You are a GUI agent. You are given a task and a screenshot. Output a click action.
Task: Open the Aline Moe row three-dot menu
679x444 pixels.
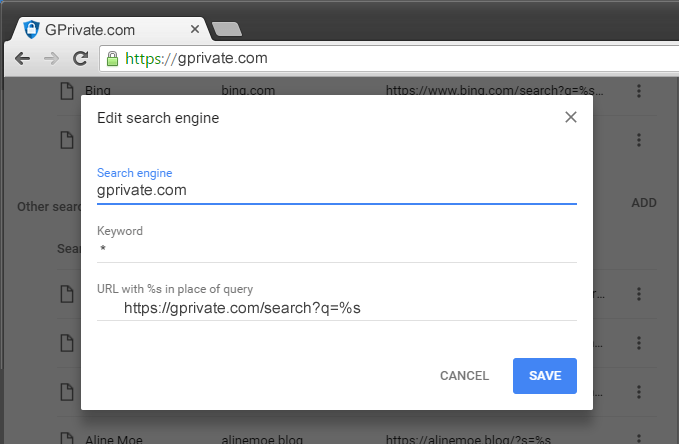pos(639,437)
